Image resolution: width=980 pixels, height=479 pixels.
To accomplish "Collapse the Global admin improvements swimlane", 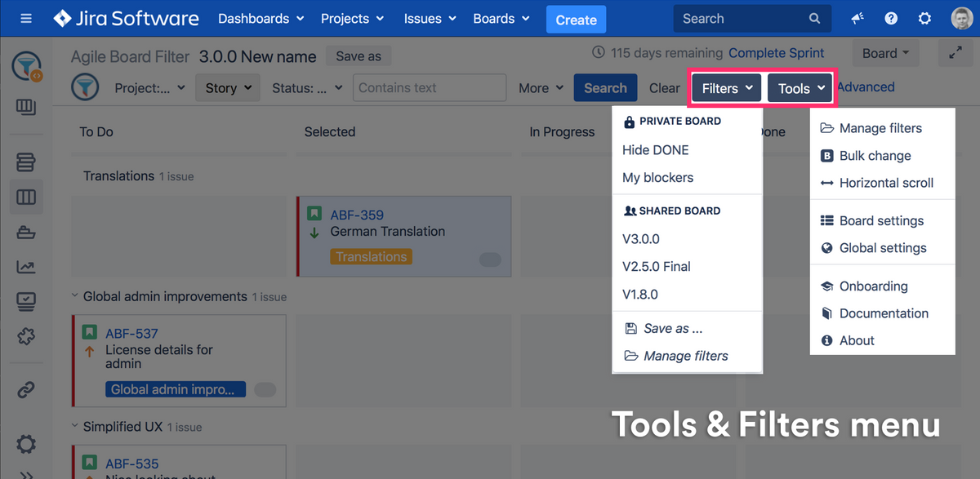I will pos(74,296).
